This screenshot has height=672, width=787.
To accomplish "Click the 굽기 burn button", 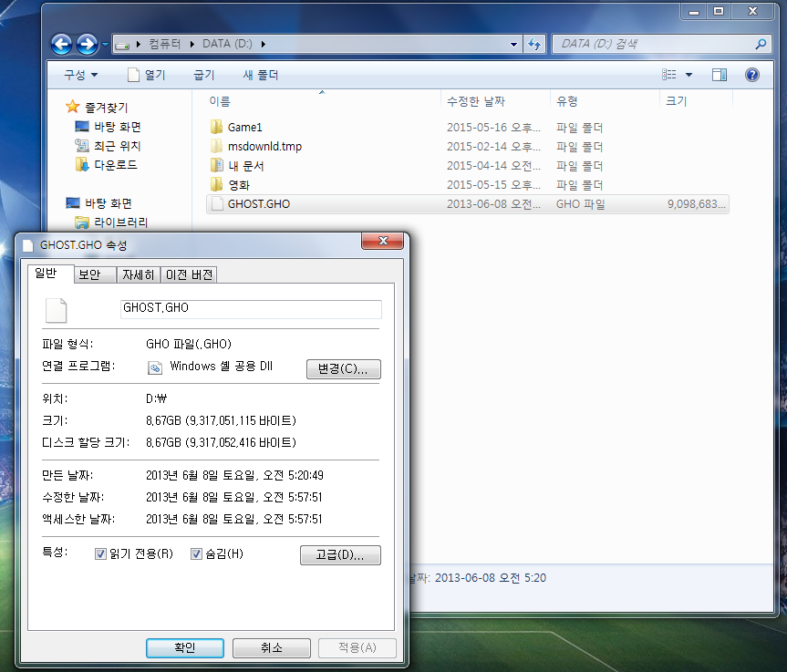I will (203, 75).
